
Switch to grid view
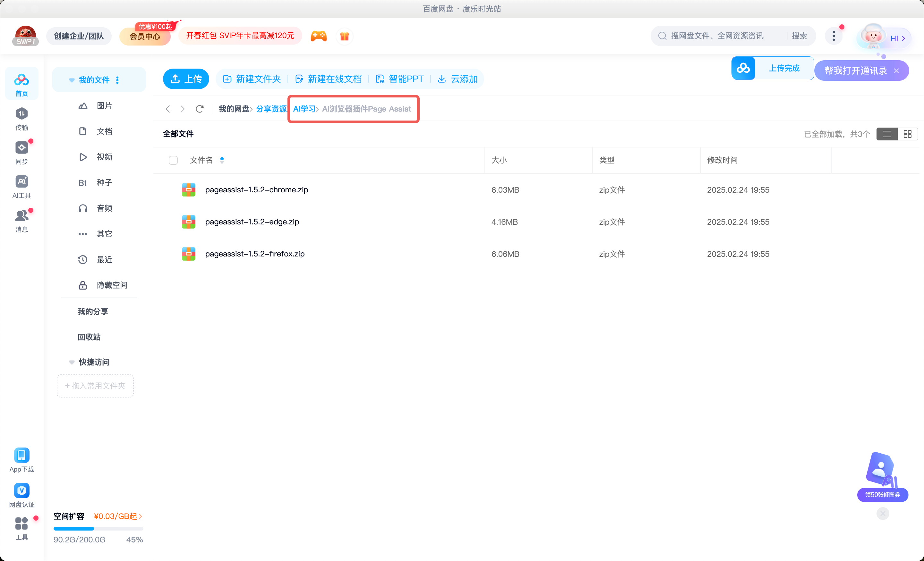point(908,134)
